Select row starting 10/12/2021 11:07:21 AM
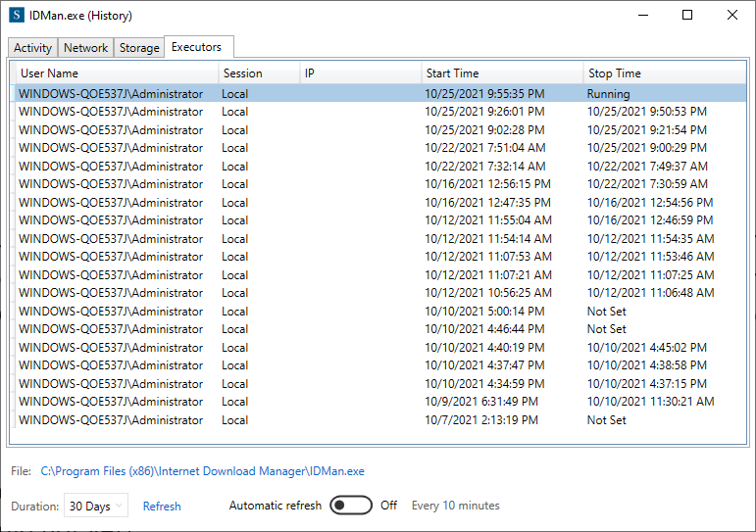 pyautogui.click(x=379, y=274)
